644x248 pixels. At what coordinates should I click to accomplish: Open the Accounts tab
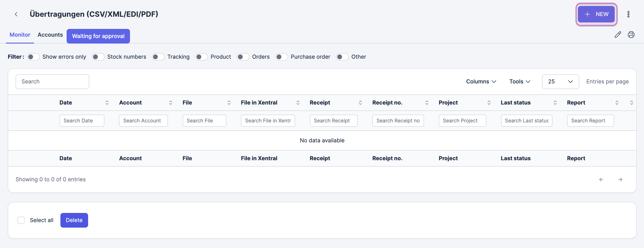click(50, 35)
